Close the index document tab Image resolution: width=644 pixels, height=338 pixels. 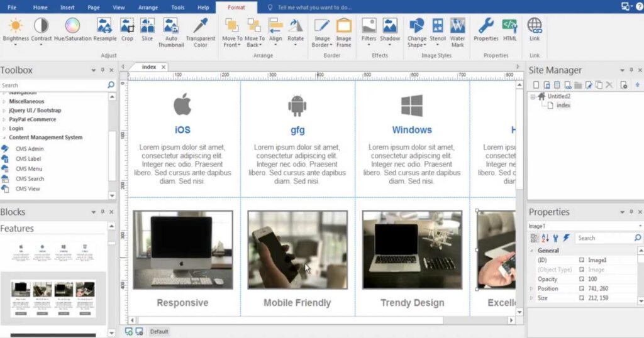click(x=164, y=67)
